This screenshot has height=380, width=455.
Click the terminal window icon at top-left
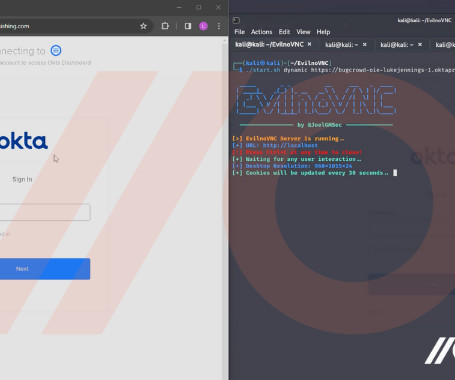pos(236,20)
